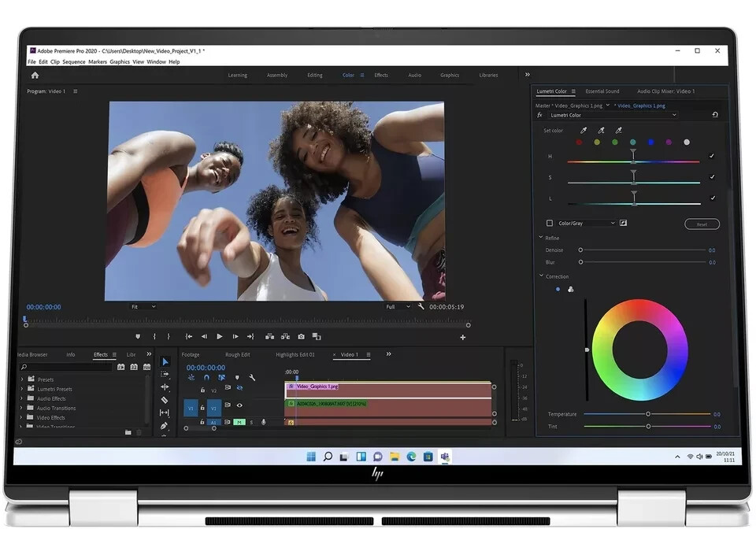Click the subtract-color minus eyedropper
The height and width of the screenshot is (555, 756).
pyautogui.click(x=619, y=130)
